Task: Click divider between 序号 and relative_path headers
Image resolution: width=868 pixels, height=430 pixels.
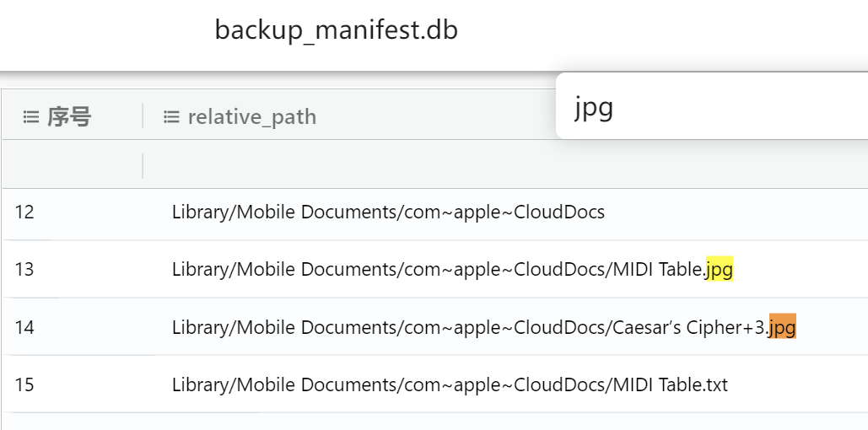Action: pos(143,116)
